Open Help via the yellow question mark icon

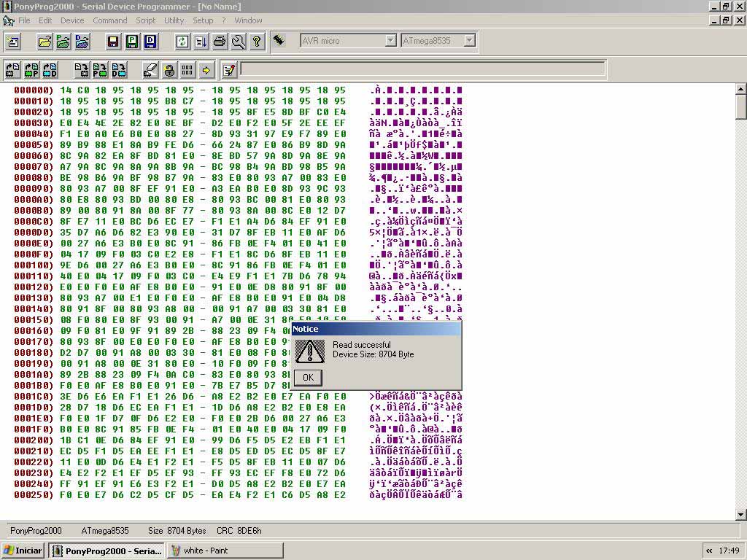point(257,42)
